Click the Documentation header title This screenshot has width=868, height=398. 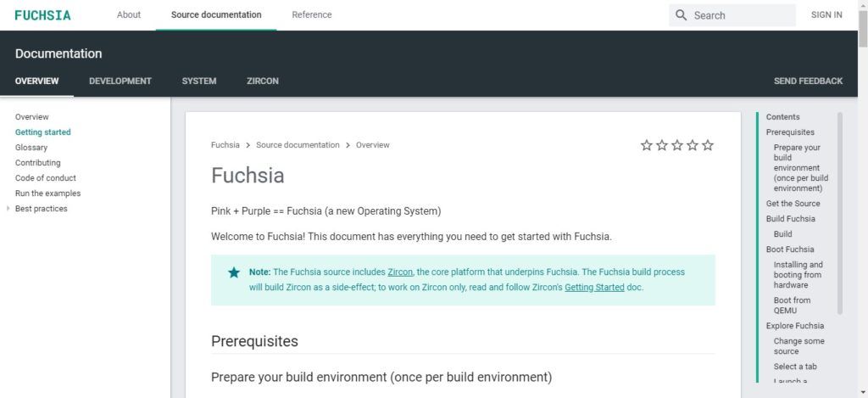58,53
